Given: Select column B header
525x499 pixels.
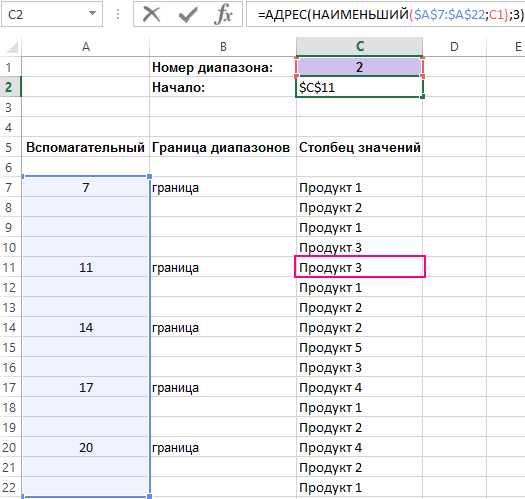Looking at the screenshot, I should (x=223, y=47).
